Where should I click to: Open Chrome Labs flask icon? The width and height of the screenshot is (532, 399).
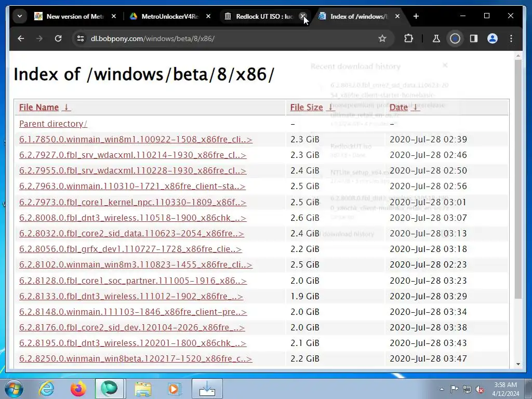[x=436, y=38]
